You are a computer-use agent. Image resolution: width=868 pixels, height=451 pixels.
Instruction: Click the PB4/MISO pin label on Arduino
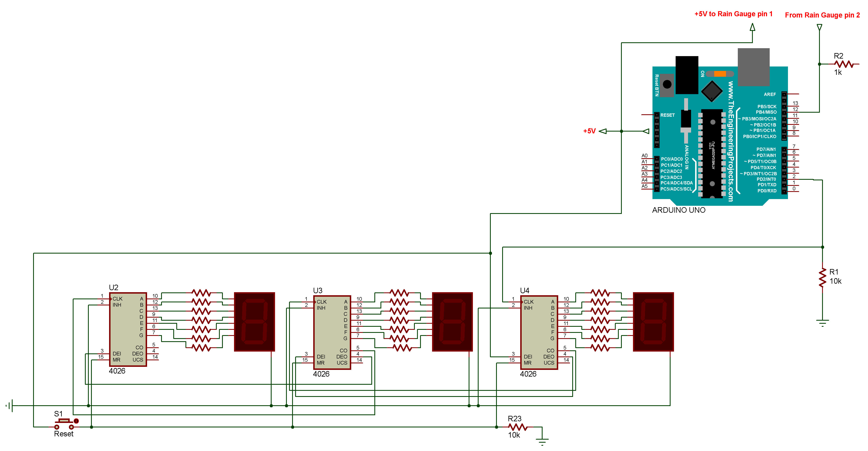click(766, 112)
